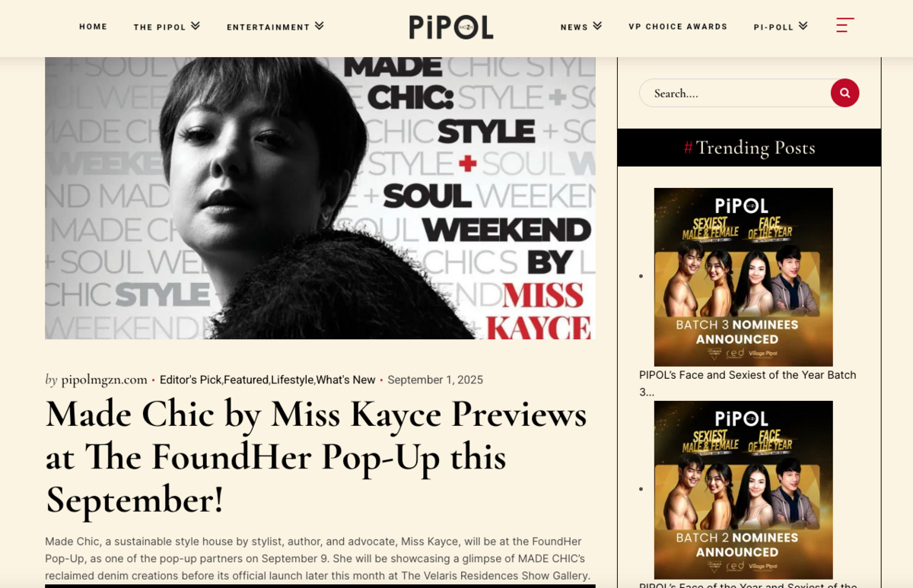This screenshot has height=588, width=913.
Task: Open PIPOL's Face and Sexiest Batch 3 link
Action: [748, 383]
